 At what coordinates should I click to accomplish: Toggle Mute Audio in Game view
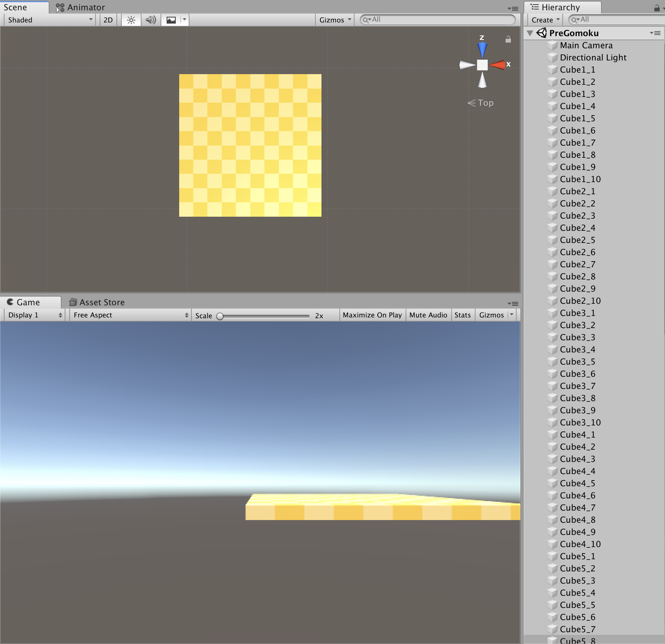428,315
